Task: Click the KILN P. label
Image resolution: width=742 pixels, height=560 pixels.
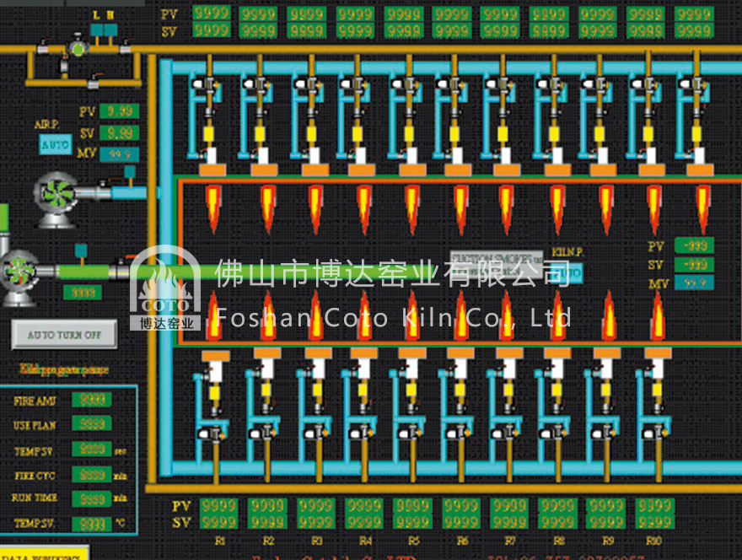Action: pyautogui.click(x=567, y=252)
